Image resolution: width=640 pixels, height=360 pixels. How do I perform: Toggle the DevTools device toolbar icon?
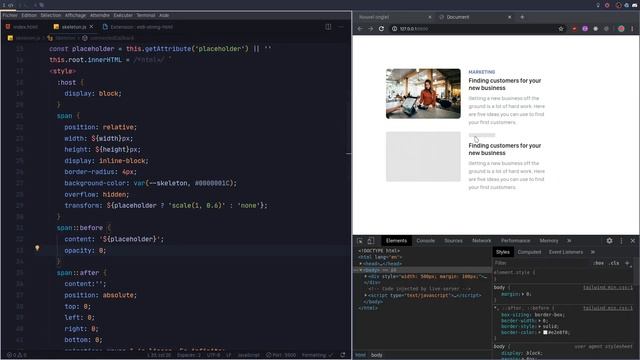[x=370, y=241]
